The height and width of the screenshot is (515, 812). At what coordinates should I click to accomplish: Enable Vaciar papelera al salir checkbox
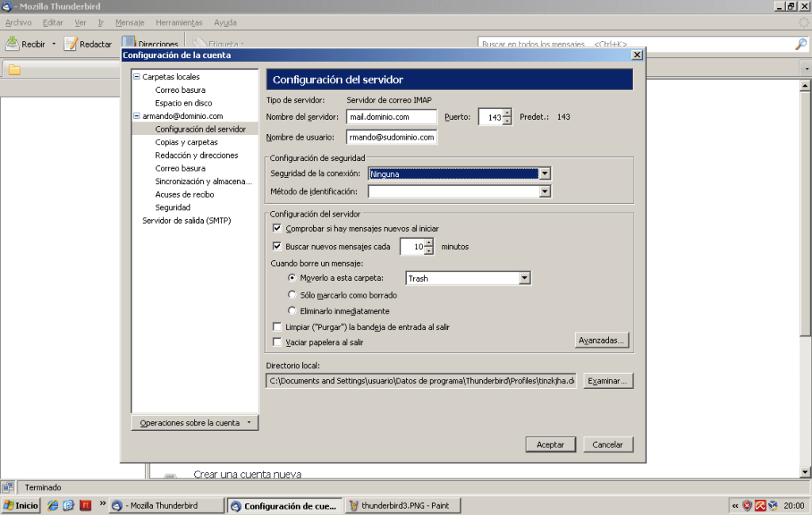click(x=278, y=343)
